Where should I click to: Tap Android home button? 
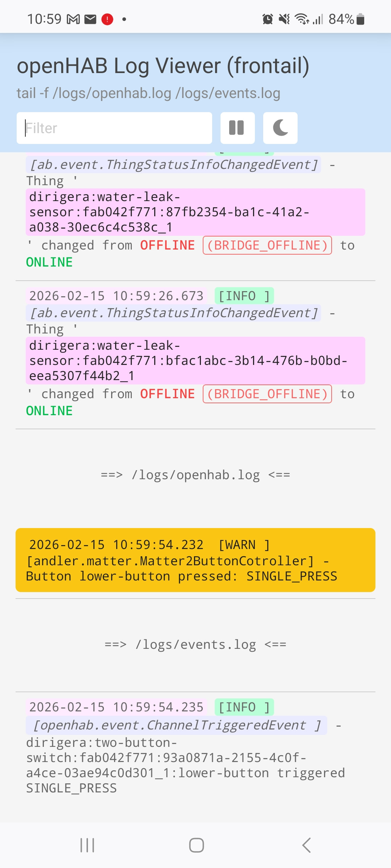click(x=197, y=845)
